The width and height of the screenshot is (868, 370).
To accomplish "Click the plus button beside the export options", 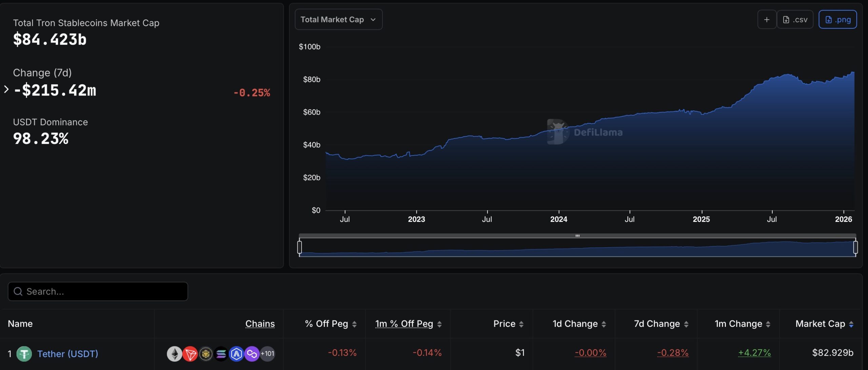I will click(767, 19).
